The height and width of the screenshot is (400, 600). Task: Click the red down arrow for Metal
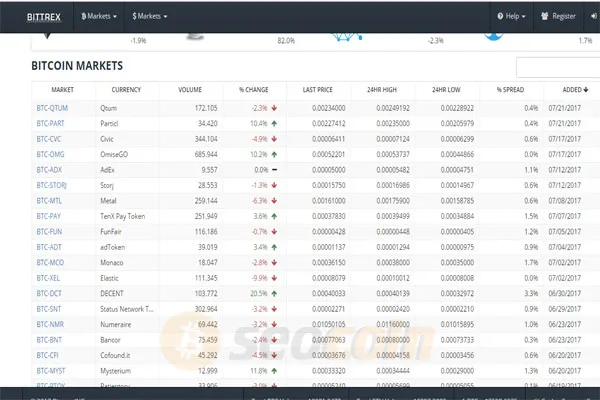point(274,201)
